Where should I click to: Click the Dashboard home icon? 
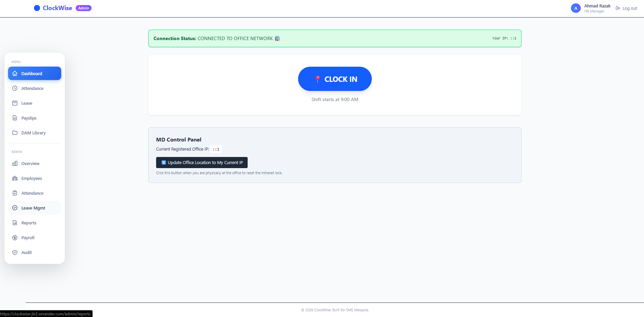tap(15, 73)
